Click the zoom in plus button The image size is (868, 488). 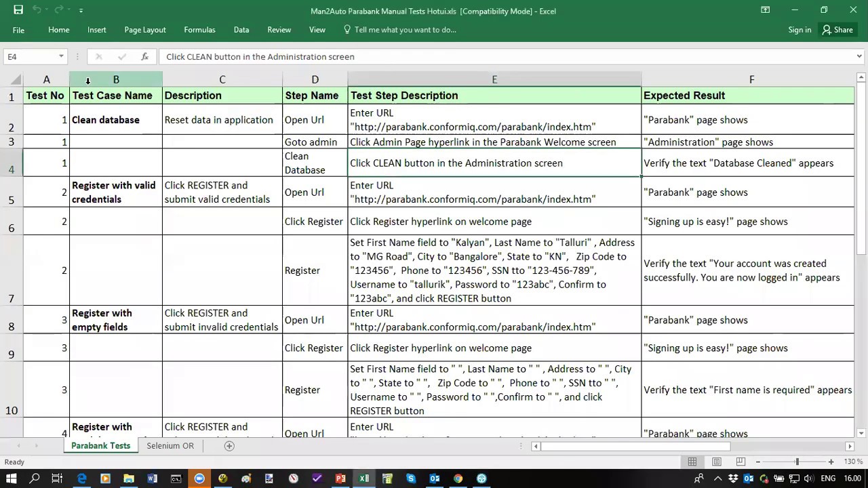(831, 462)
